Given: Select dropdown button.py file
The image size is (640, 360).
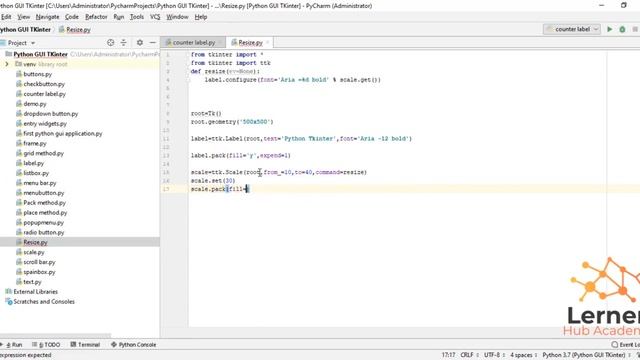Looking at the screenshot, I should (51, 113).
